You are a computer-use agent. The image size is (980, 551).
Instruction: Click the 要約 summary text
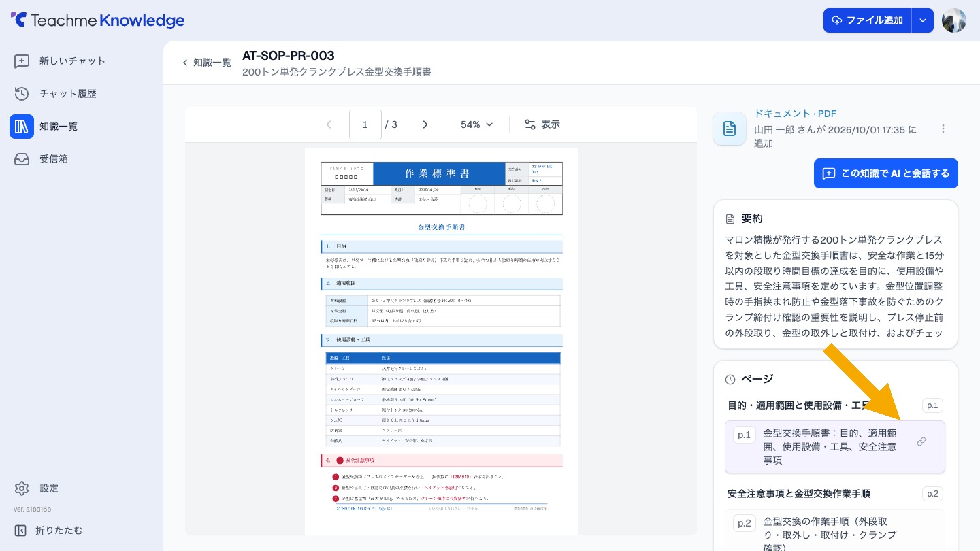tap(834, 286)
